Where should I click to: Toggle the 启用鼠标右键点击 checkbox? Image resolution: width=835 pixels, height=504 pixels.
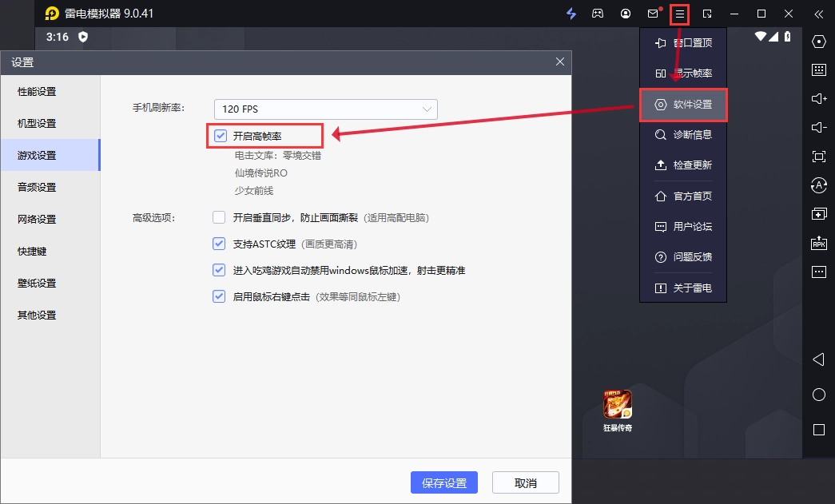point(219,296)
